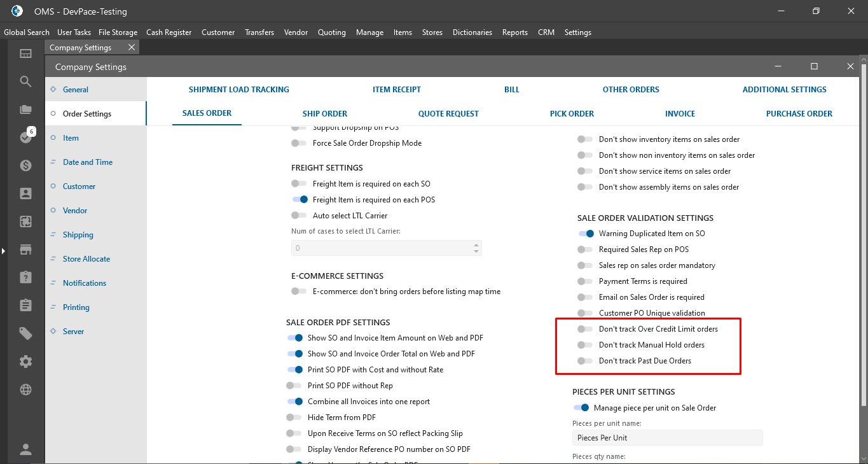Screen dimensions: 868x464
Task: Expand the General settings category
Action: point(76,90)
